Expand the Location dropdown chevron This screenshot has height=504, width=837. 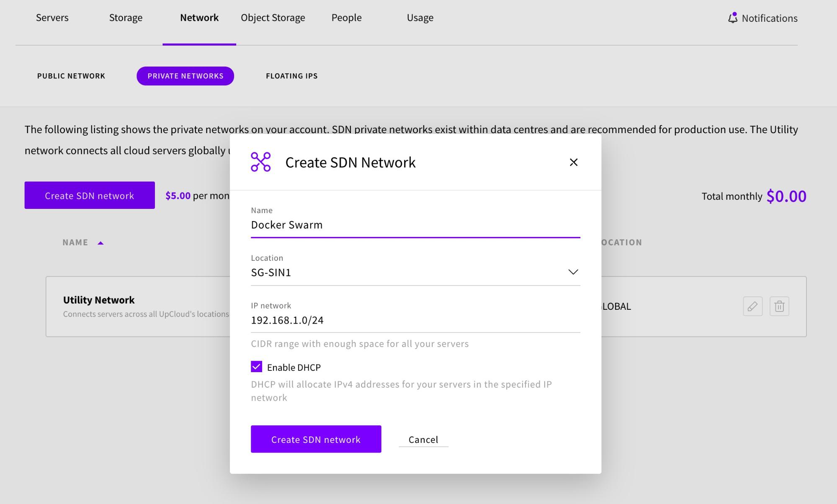click(573, 272)
